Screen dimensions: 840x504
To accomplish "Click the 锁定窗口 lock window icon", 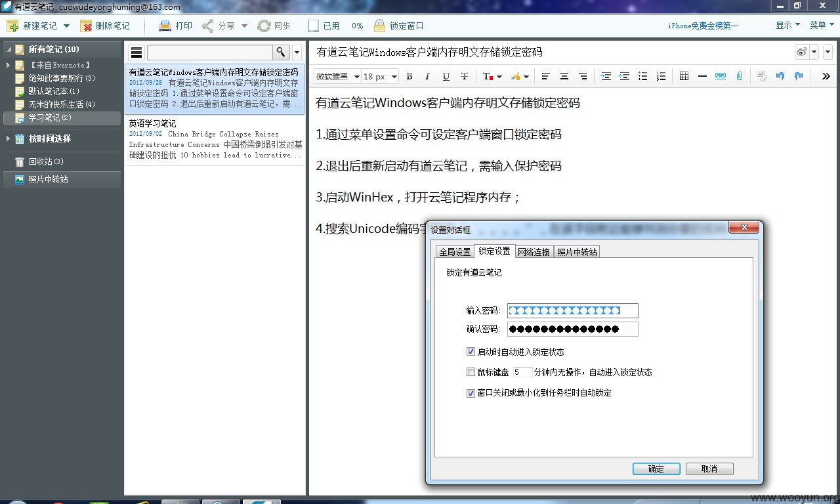I will pyautogui.click(x=379, y=26).
